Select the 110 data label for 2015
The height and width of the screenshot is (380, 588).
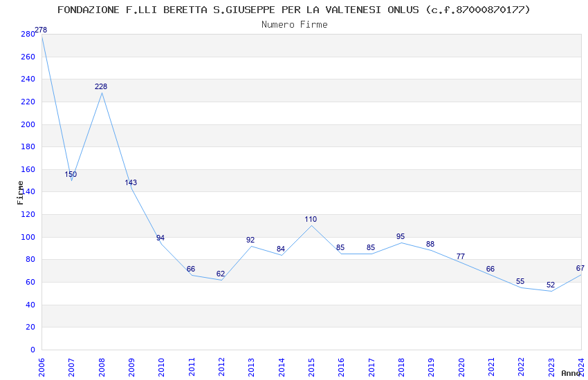point(311,219)
